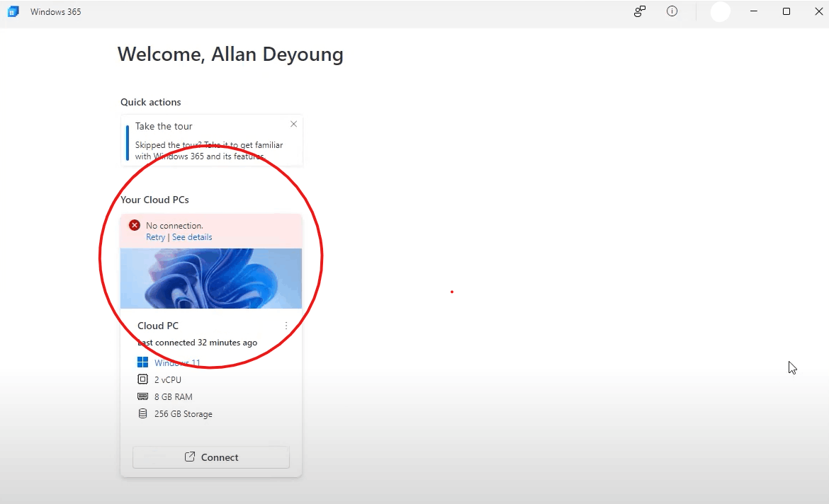Maximize the Windows 365 window
Screen dimensions: 829x504
(786, 11)
